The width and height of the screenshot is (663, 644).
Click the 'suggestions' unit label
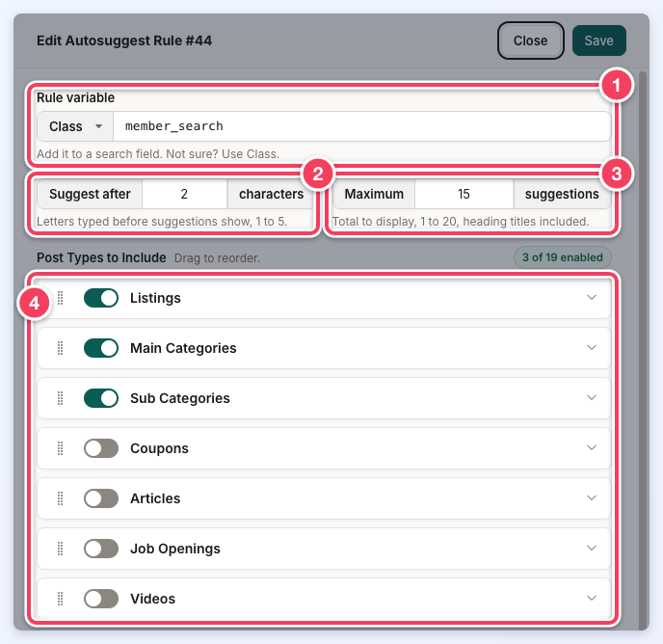(x=562, y=194)
